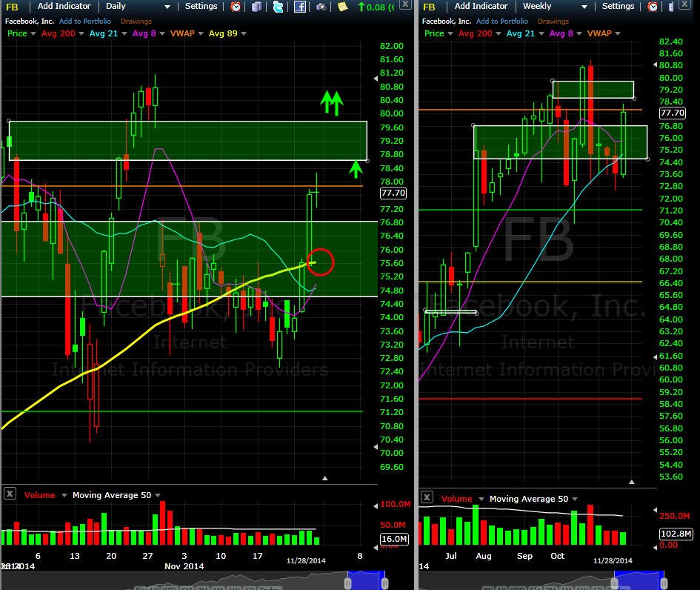
Task: Click the stacked database icon in toolbar
Action: click(257, 6)
